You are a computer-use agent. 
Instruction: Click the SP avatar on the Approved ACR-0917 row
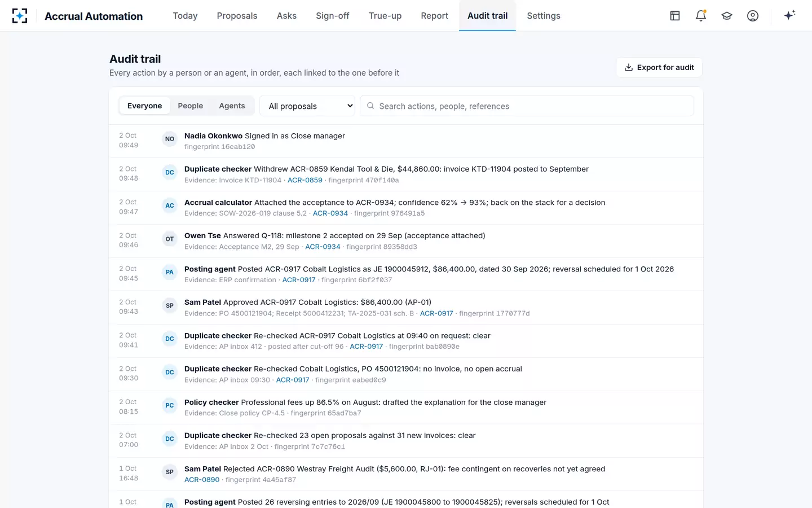pyautogui.click(x=170, y=305)
